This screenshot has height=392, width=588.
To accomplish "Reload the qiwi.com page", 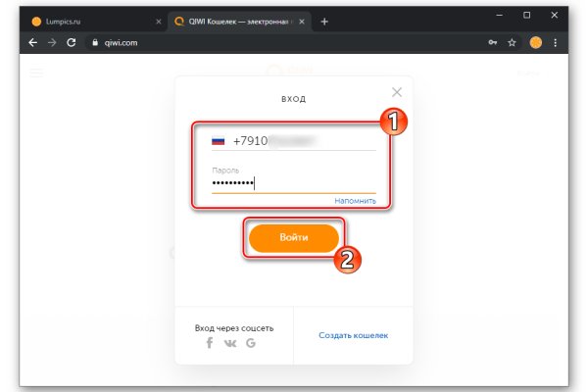I will (x=72, y=43).
